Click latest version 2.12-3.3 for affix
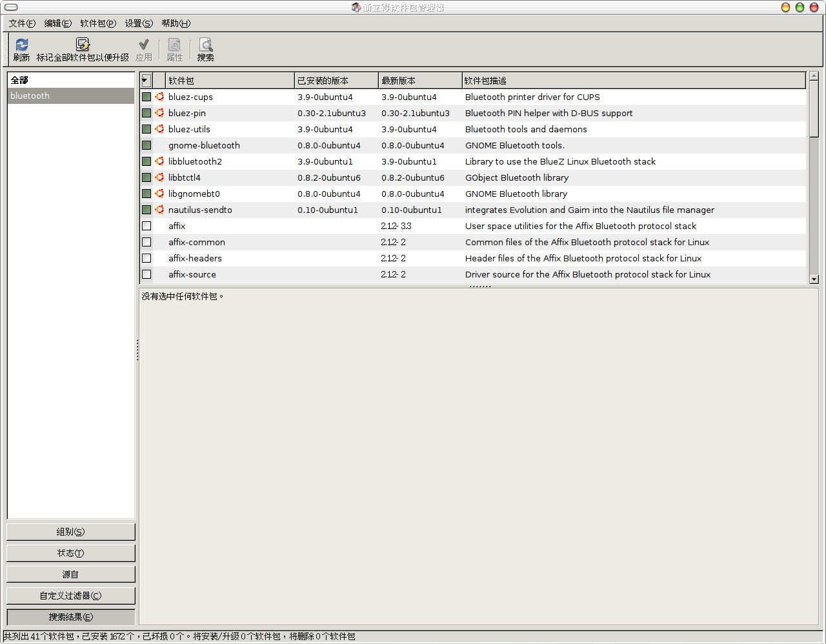The height and width of the screenshot is (644, 826). (x=396, y=226)
